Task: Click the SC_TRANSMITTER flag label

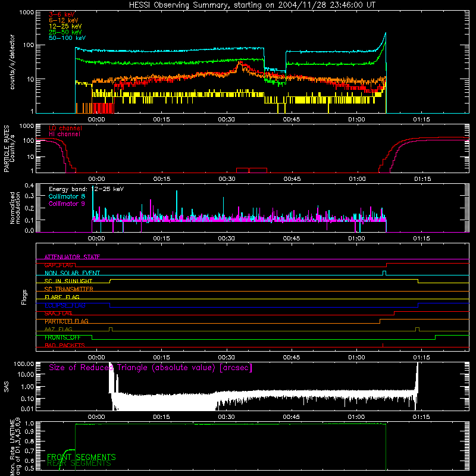Action: [x=69, y=289]
